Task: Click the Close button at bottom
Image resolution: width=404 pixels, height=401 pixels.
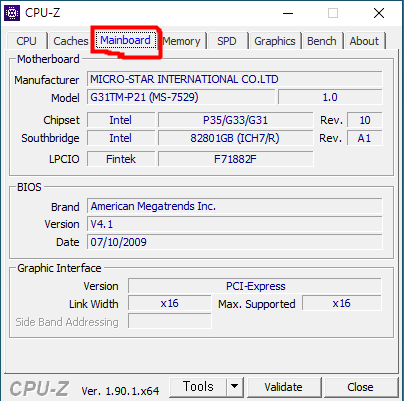Action: click(361, 387)
